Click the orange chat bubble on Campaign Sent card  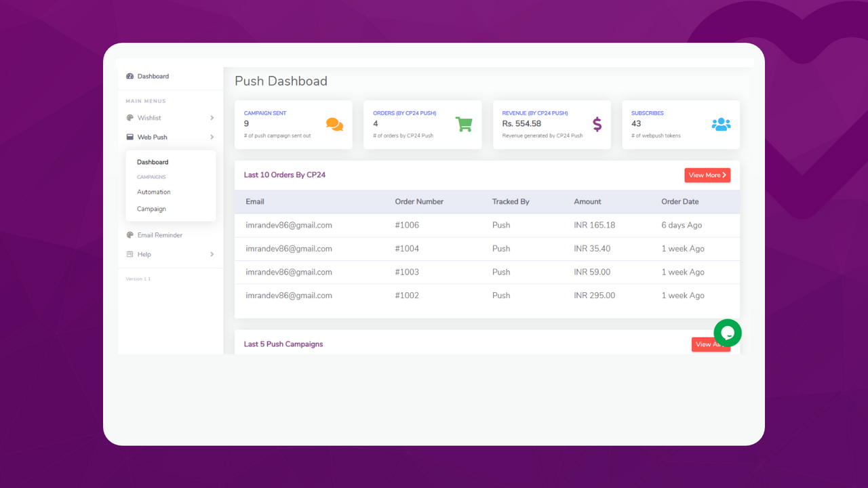[x=334, y=124]
